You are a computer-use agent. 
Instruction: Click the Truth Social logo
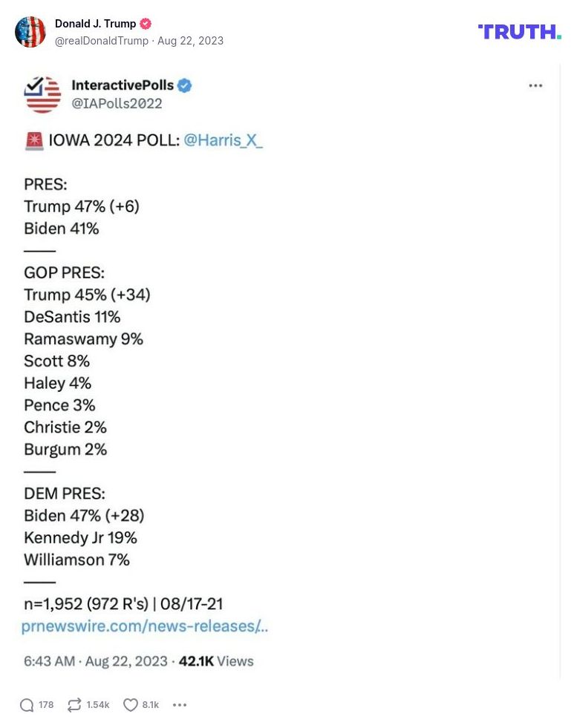pos(519,32)
